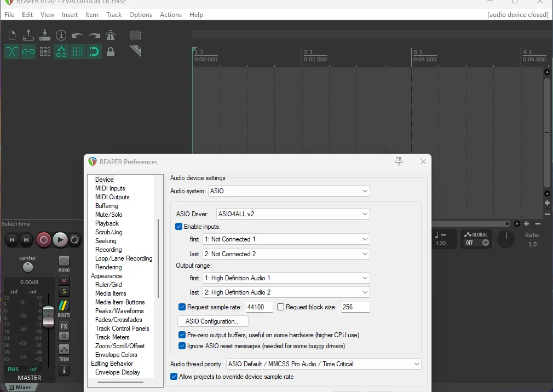Open the ASIO Driver dropdown

(x=293, y=214)
